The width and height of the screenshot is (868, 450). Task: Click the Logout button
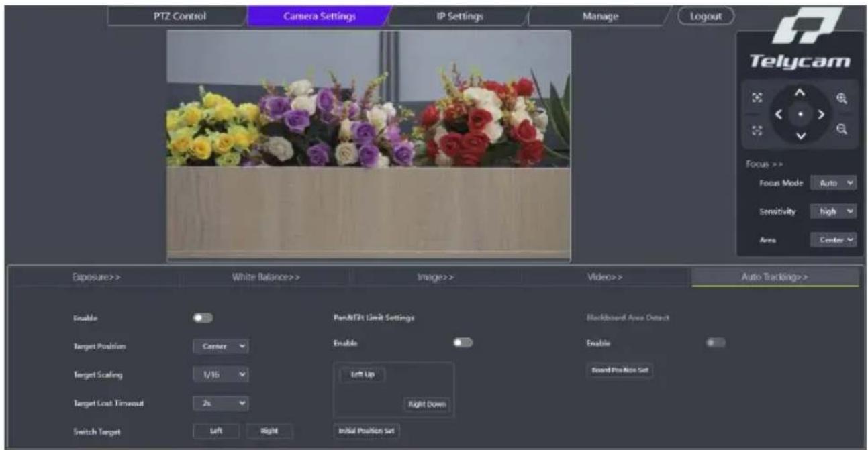click(706, 16)
